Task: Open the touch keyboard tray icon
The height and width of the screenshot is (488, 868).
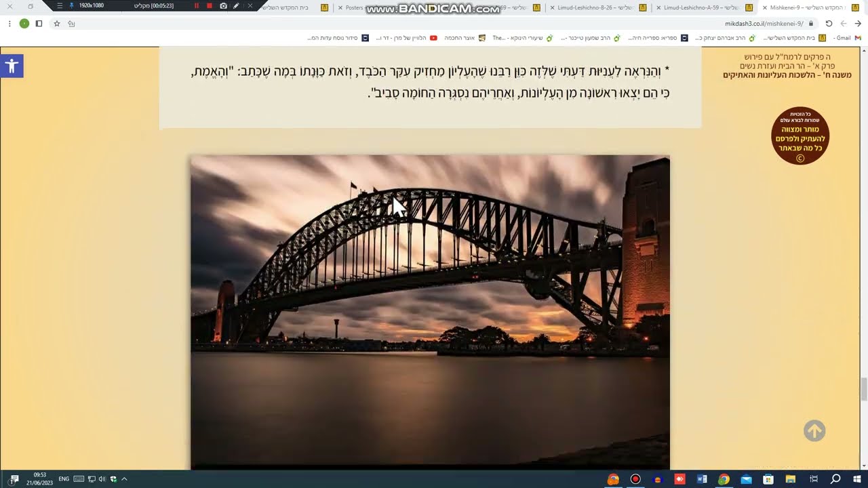Action: (x=79, y=479)
